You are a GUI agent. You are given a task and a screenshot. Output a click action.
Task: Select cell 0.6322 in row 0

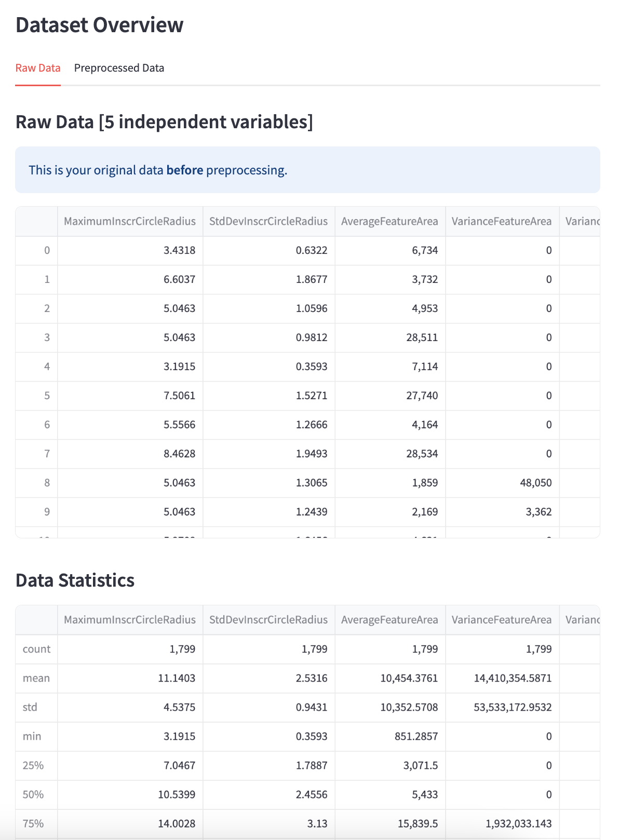[268, 251]
